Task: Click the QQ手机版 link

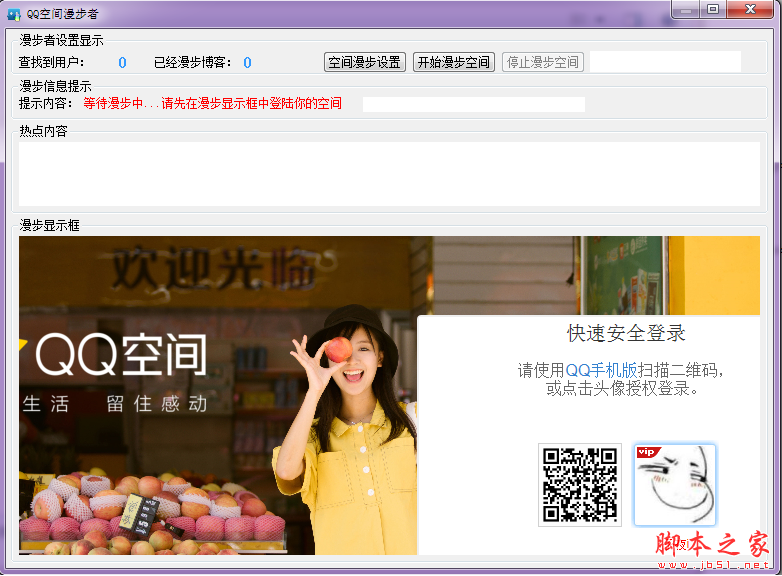Action: pos(601,370)
